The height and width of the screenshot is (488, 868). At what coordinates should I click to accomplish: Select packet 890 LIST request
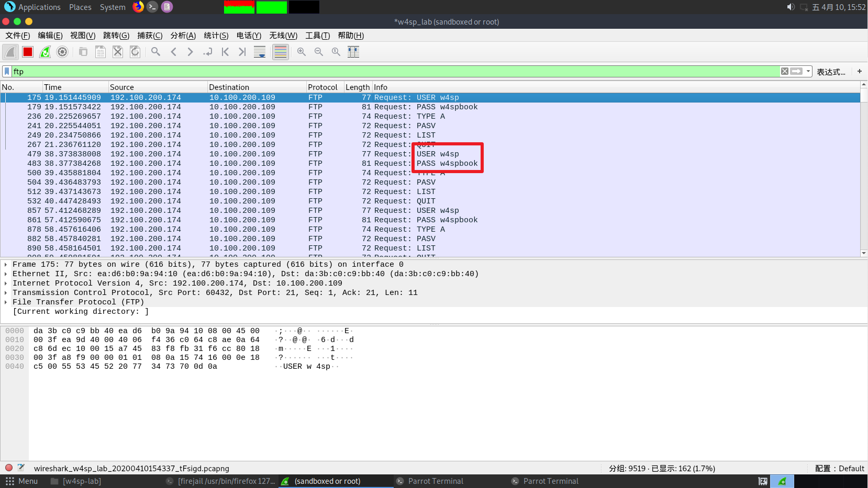[x=430, y=248]
